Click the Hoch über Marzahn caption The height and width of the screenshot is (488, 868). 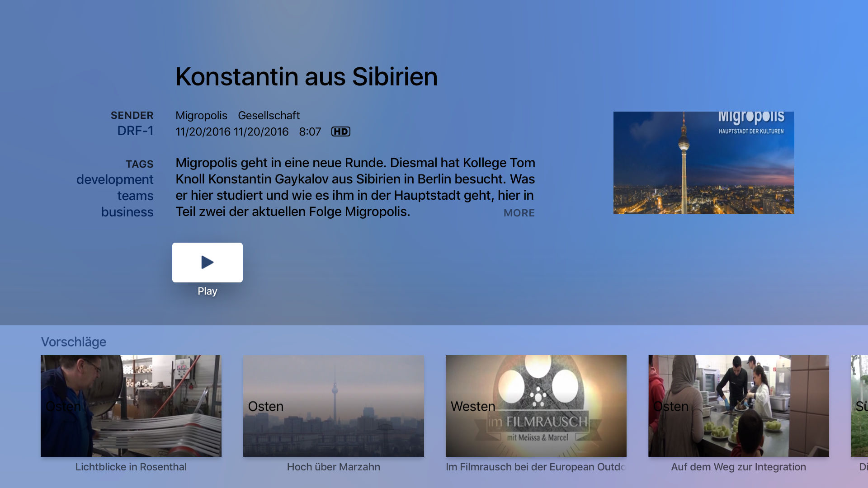(x=334, y=467)
